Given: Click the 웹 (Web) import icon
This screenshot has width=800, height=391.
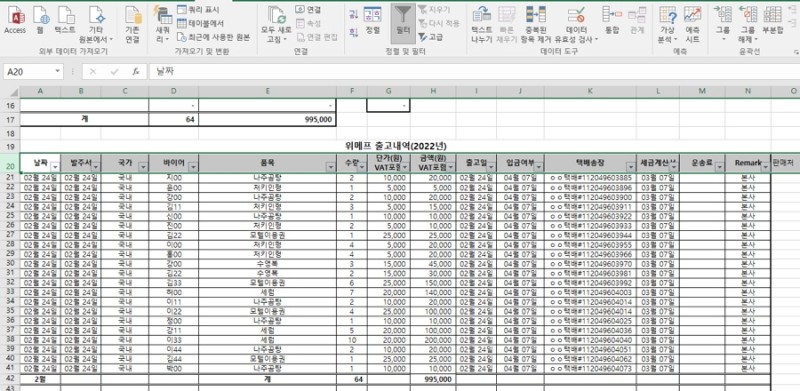Looking at the screenshot, I should tap(40, 20).
